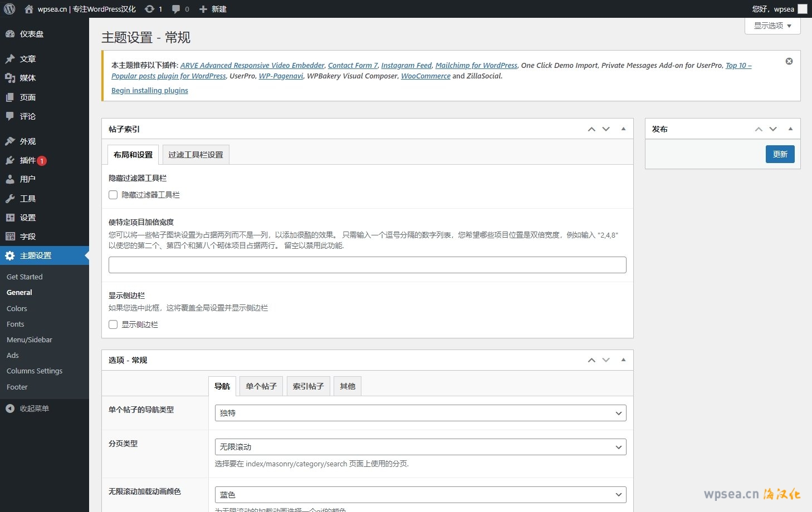
Task: Open the 无限滚动加载动画颜色 dropdown
Action: click(420, 495)
